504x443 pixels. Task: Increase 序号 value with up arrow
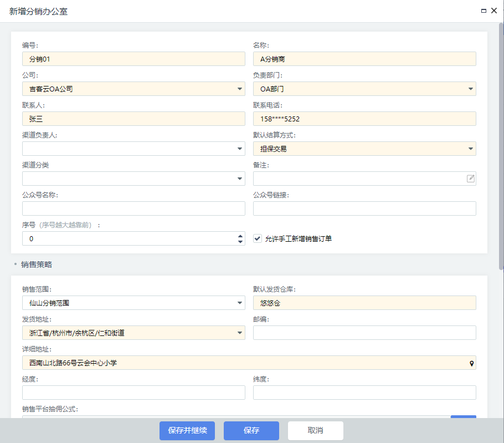point(240,235)
